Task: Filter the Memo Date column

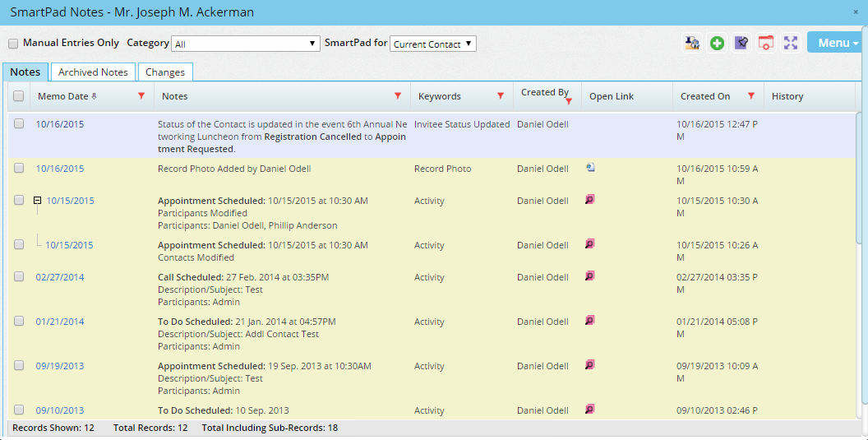Action: (141, 96)
